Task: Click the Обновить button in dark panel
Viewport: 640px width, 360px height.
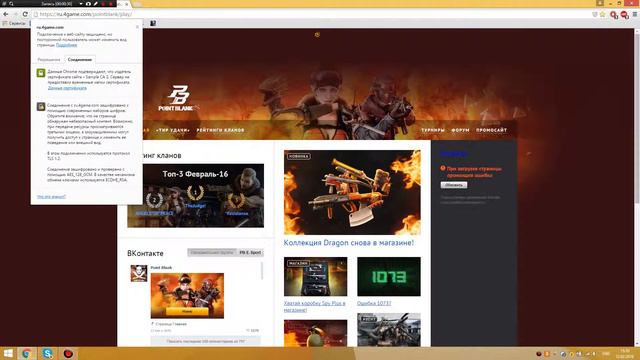Action: (454, 185)
